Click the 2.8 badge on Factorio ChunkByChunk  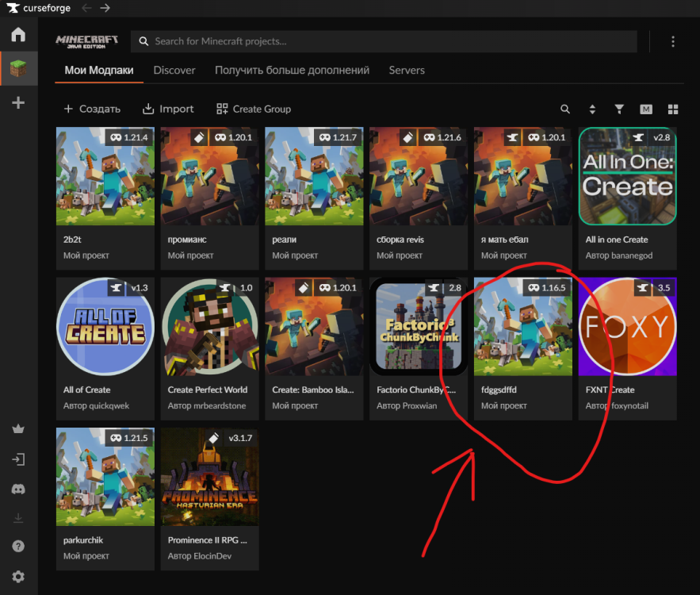point(455,288)
